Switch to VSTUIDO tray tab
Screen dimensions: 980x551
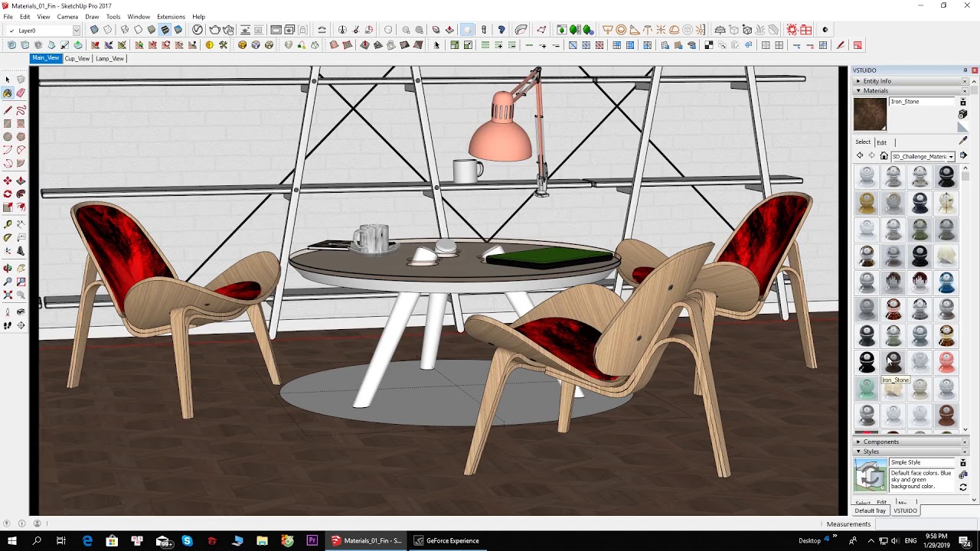coord(905,510)
